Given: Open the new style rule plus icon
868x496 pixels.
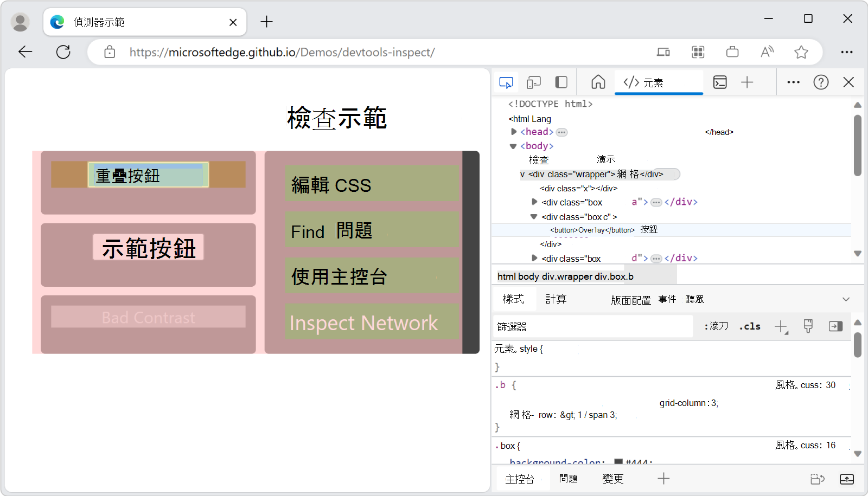Looking at the screenshot, I should coord(781,326).
